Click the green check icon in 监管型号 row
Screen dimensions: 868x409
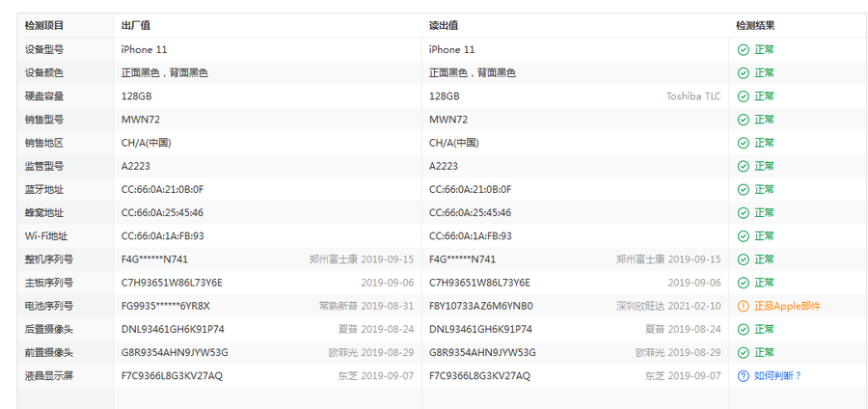[743, 166]
